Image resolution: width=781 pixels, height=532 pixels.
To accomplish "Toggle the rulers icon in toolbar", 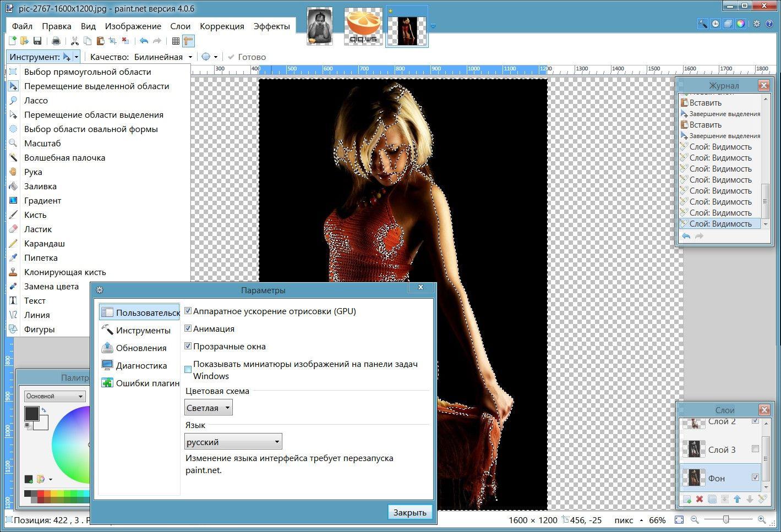I will pos(188,41).
